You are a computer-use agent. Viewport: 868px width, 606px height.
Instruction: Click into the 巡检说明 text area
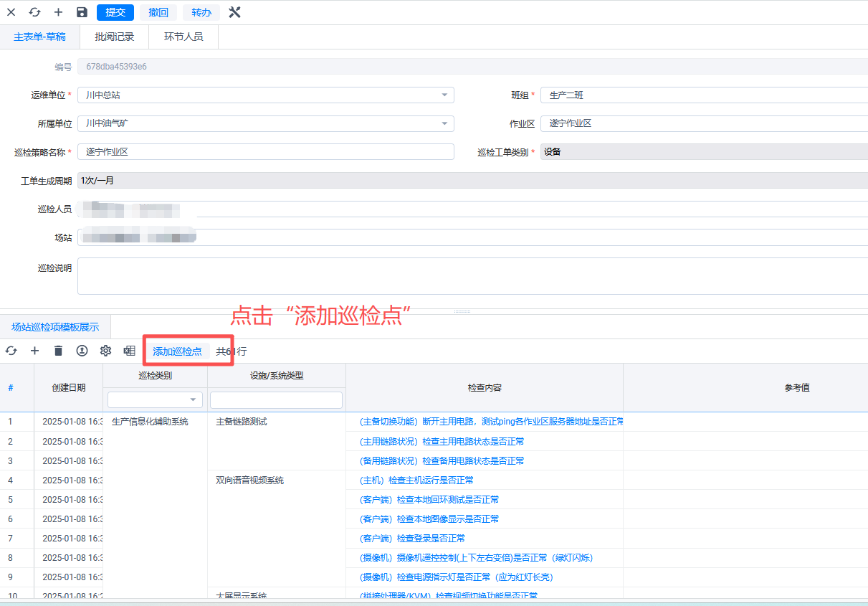[472, 276]
